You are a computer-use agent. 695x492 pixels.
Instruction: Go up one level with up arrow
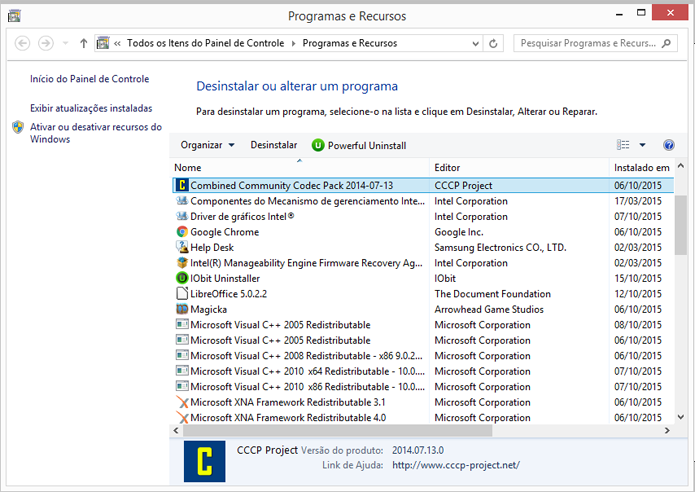click(83, 43)
